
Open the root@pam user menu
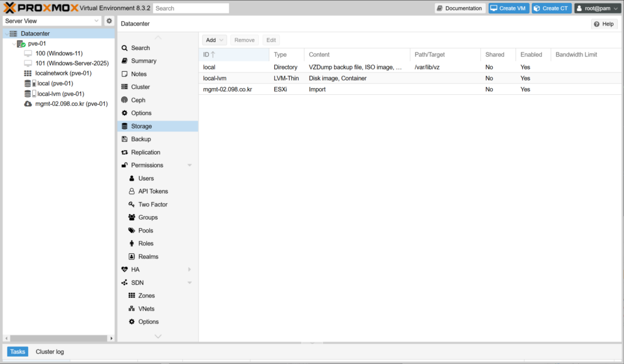tap(597, 9)
